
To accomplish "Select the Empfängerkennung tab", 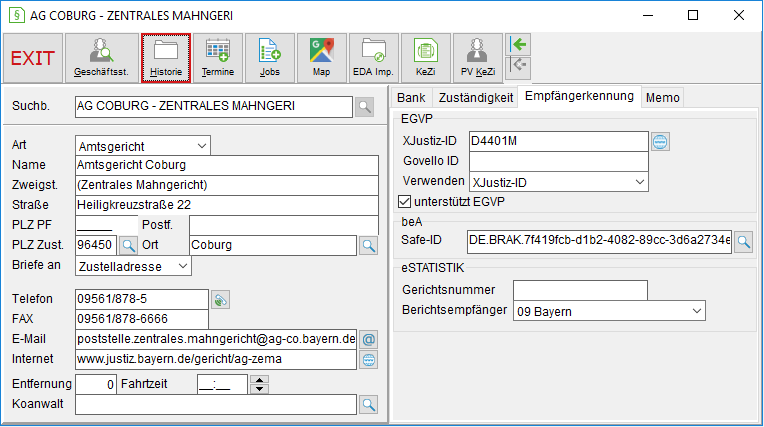I will click(579, 96).
